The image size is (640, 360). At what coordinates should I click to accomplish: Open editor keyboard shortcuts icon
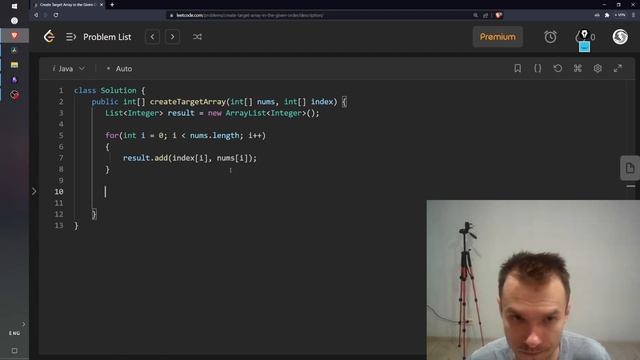(x=578, y=68)
